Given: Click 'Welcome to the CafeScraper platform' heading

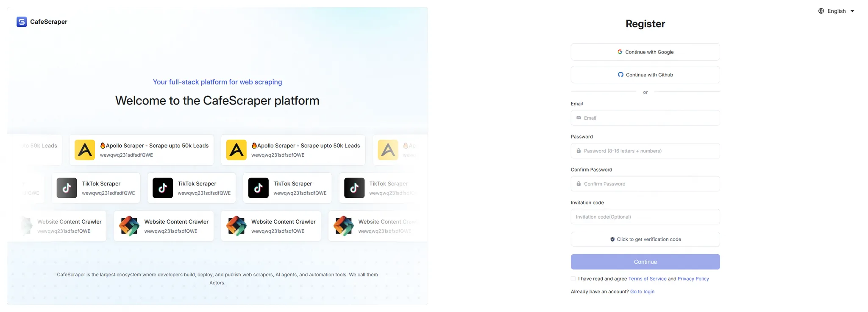Looking at the screenshot, I should 217,101.
